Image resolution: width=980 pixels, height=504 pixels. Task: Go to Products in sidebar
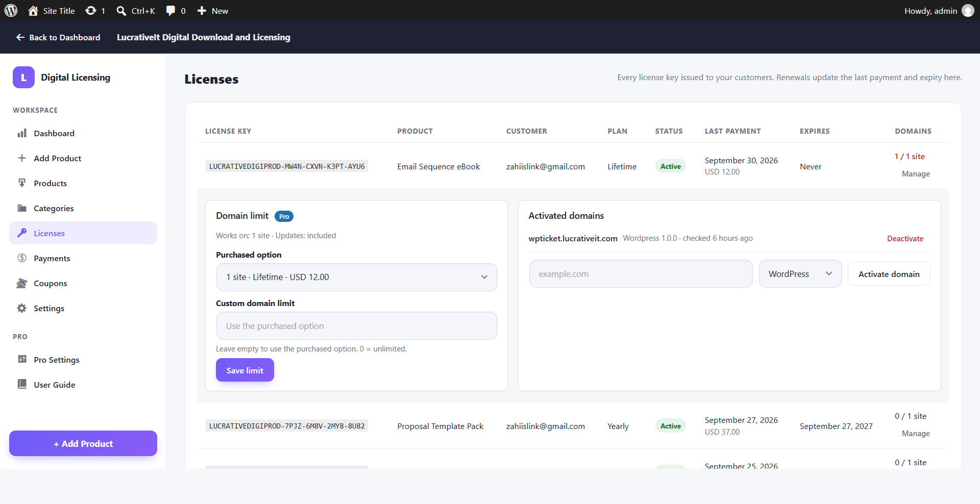(x=83, y=183)
